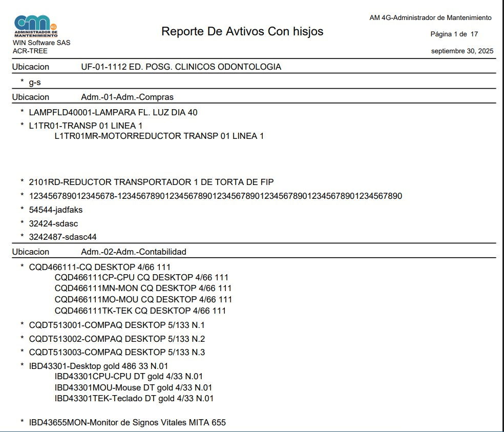Click 'IBD43655MON-Monitor de Signos Vitales MITA 655'
The height and width of the screenshot is (432, 504).
click(127, 423)
